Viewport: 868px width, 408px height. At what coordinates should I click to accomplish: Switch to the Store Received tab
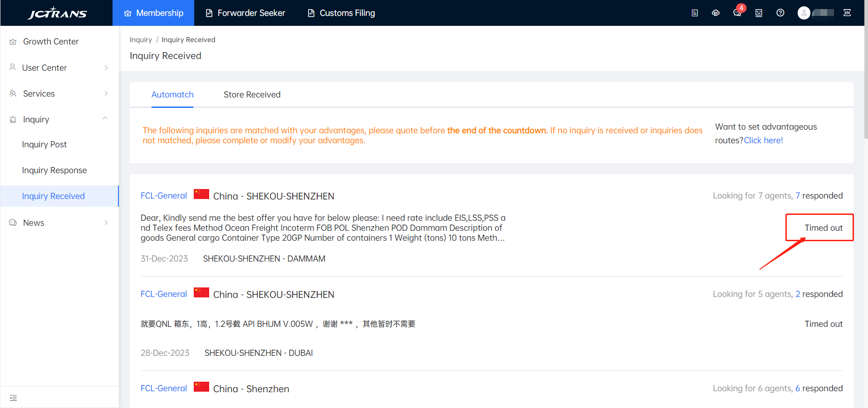click(x=252, y=94)
